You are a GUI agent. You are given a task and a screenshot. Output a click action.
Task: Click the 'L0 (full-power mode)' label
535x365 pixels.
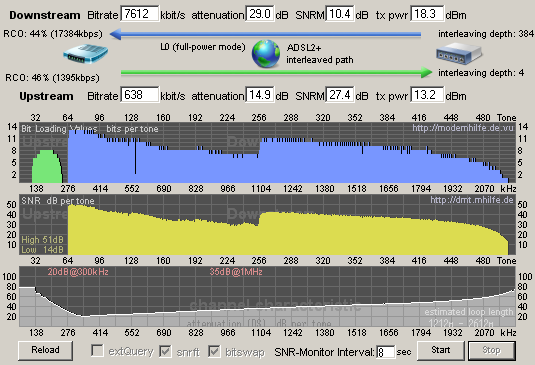[x=203, y=47]
